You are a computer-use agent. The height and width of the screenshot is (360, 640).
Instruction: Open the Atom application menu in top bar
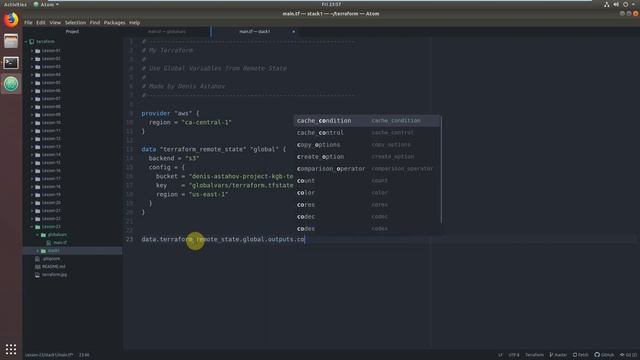[x=46, y=4]
